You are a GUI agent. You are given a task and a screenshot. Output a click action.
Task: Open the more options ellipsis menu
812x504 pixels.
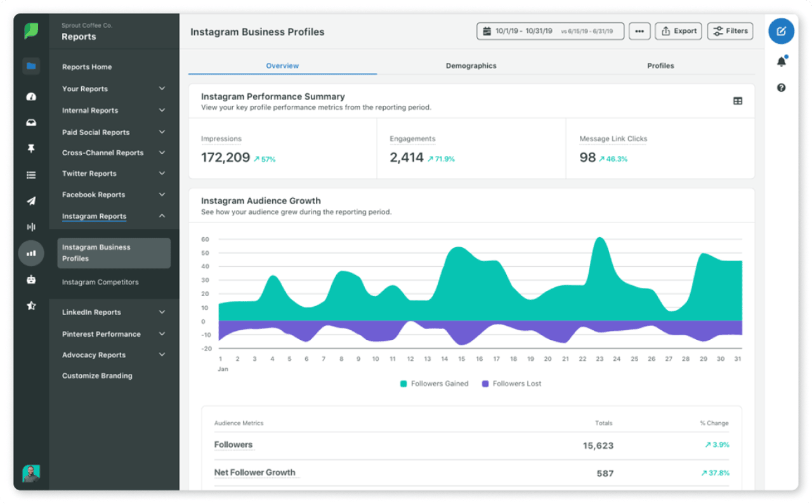639,30
